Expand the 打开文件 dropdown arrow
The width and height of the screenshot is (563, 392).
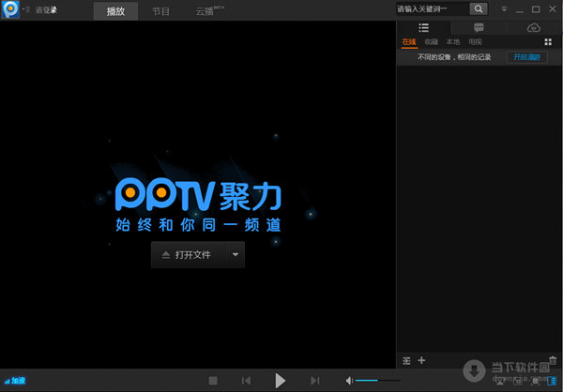pos(236,255)
